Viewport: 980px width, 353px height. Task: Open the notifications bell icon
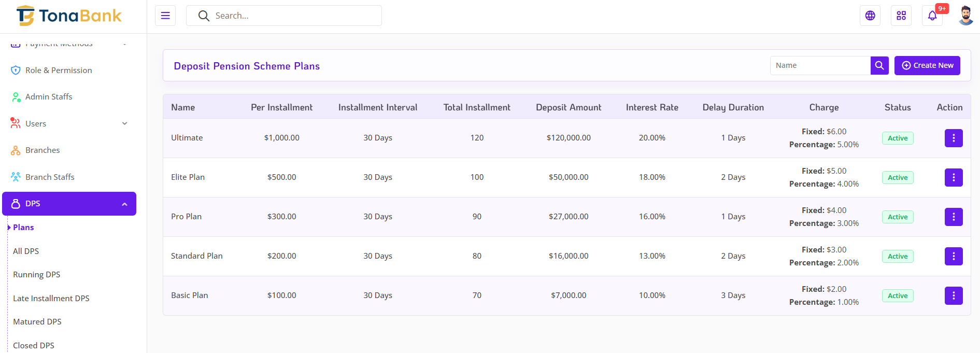click(x=932, y=16)
